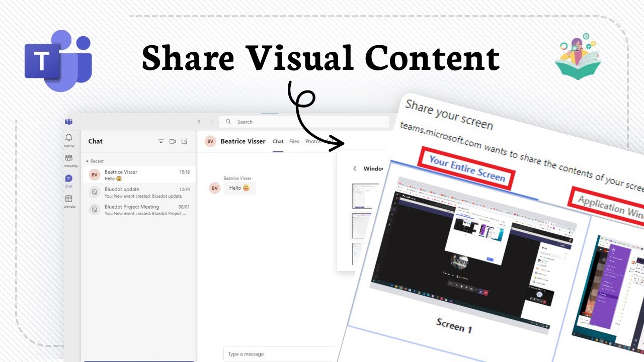Compose a new chat with the pencil icon
The width and height of the screenshot is (644, 362).
[x=184, y=141]
